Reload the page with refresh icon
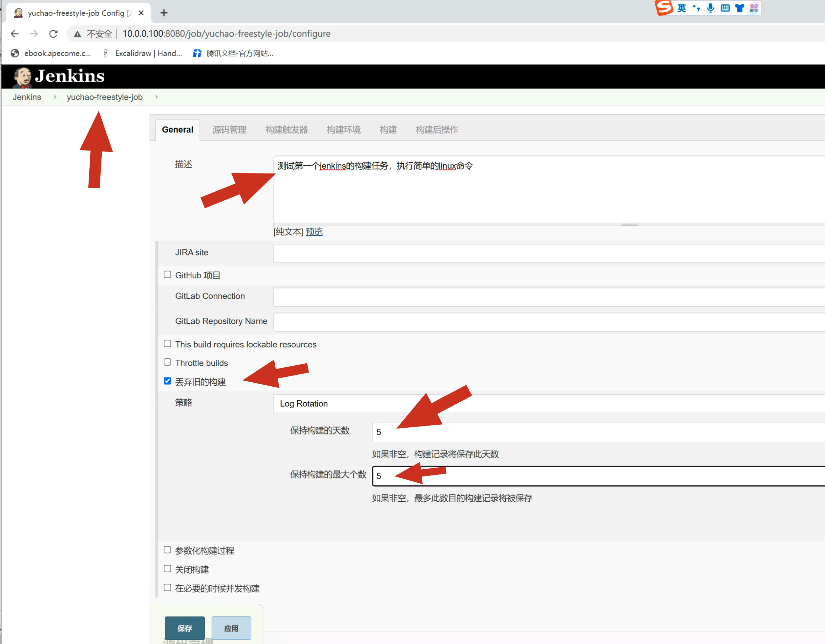The height and width of the screenshot is (644, 825). (53, 33)
